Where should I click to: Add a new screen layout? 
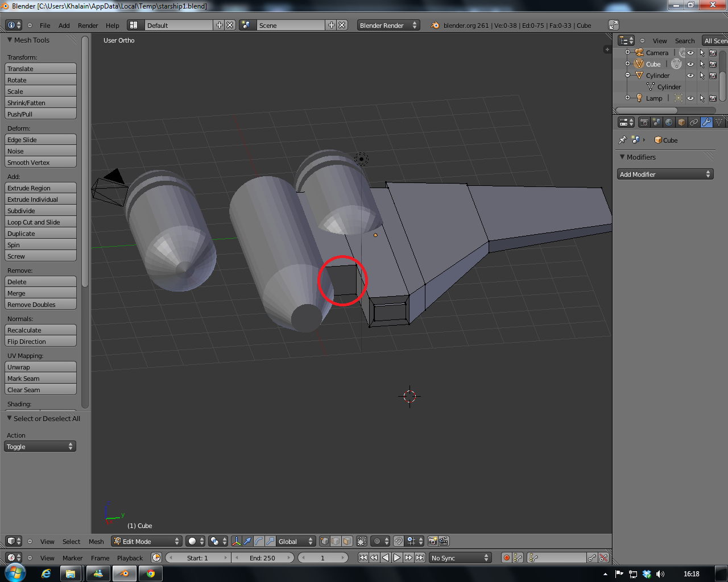pyautogui.click(x=220, y=25)
